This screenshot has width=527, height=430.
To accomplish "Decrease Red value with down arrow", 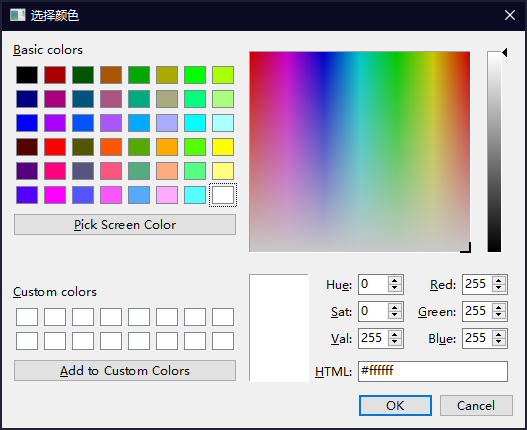I will 499,288.
